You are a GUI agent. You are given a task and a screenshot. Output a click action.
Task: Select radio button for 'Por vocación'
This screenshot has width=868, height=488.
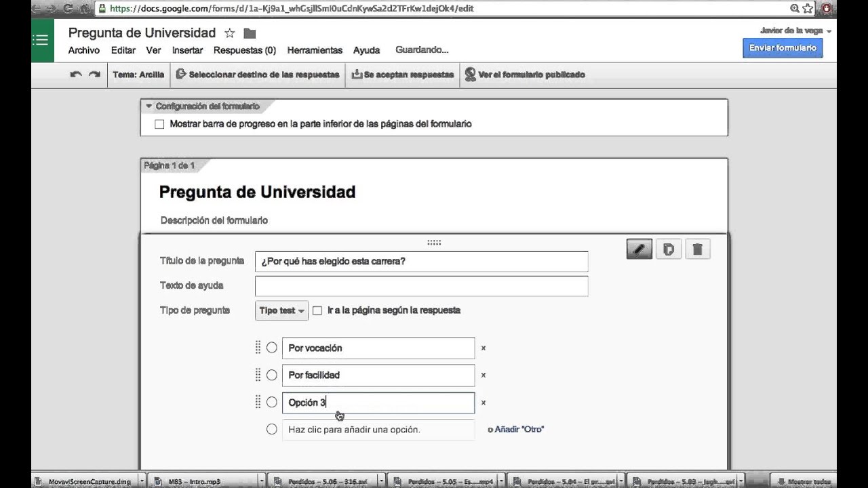point(272,348)
